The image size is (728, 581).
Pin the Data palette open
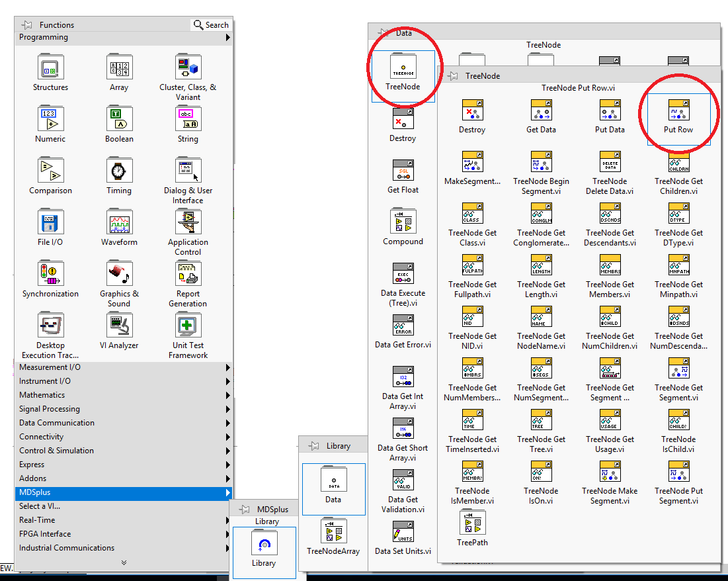tap(384, 32)
